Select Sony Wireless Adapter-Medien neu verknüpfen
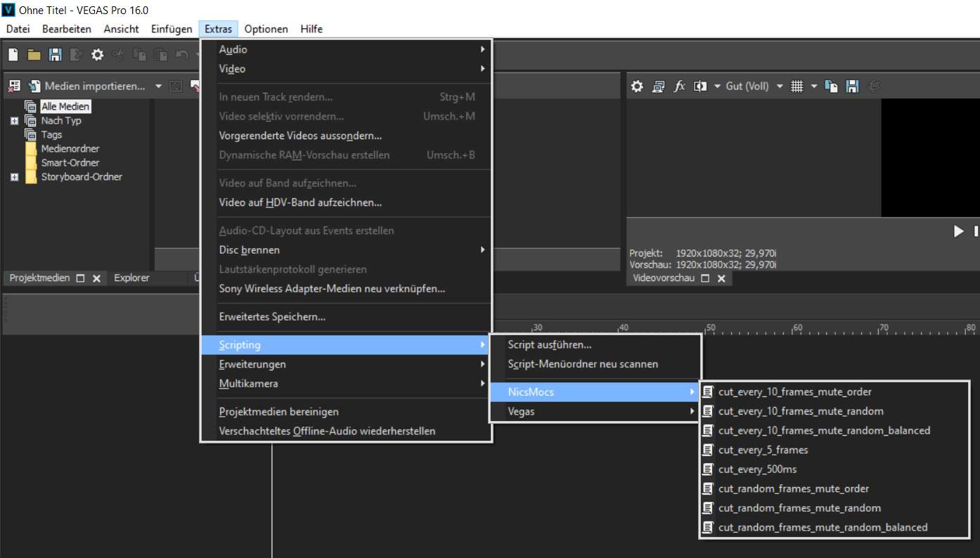The image size is (980, 558). coord(347,289)
